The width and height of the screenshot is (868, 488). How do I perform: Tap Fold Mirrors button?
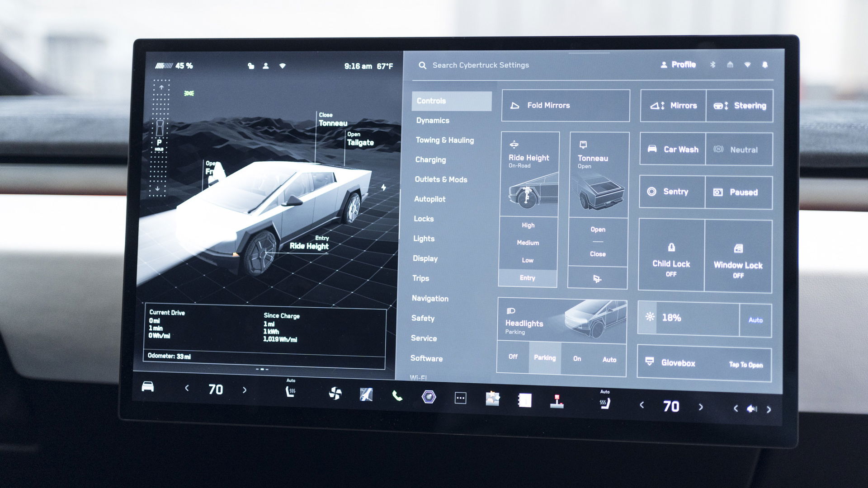(566, 105)
